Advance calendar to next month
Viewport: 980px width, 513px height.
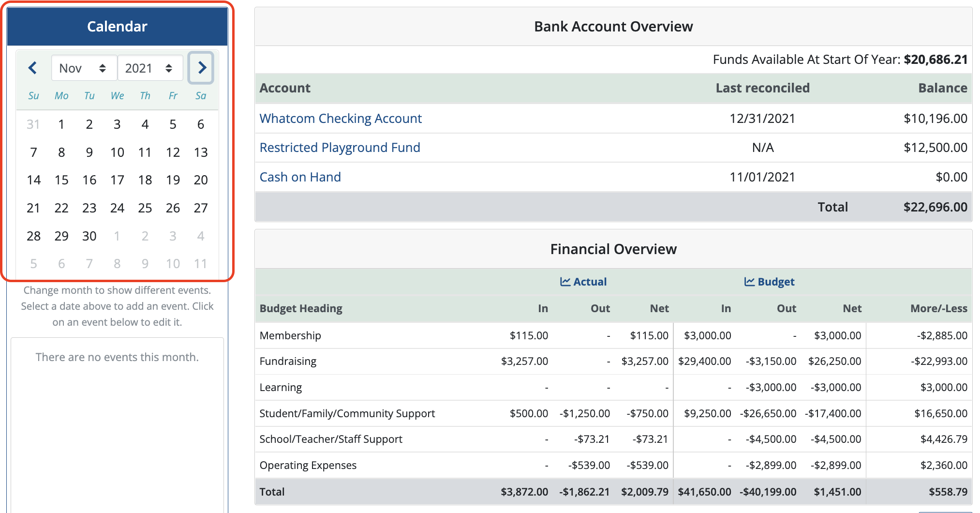(201, 68)
